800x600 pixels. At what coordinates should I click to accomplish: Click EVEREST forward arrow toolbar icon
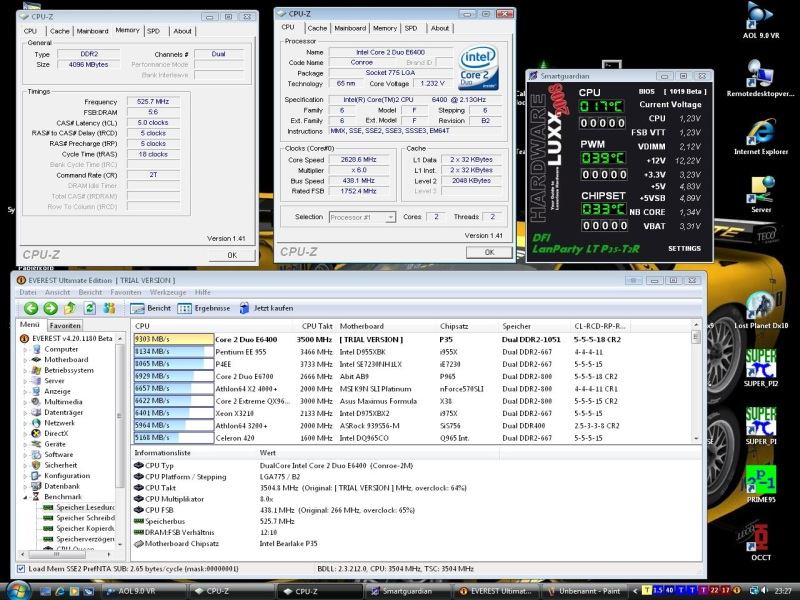tap(51, 308)
